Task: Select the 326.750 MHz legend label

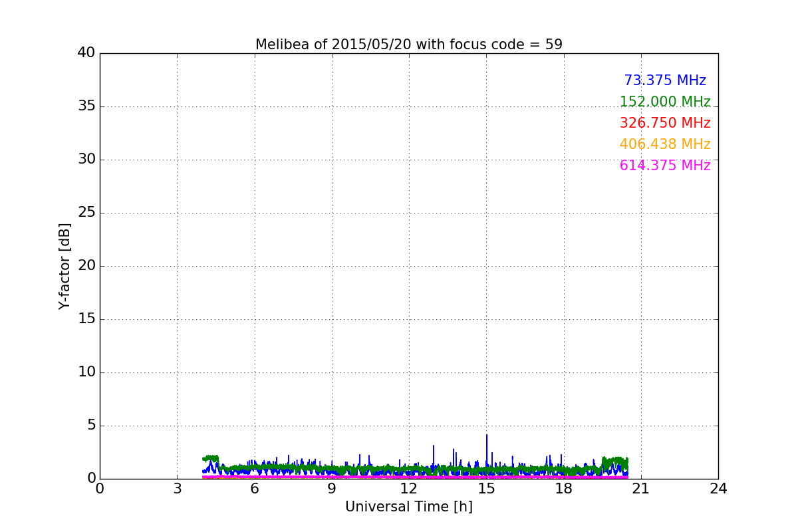Action: tap(665, 123)
